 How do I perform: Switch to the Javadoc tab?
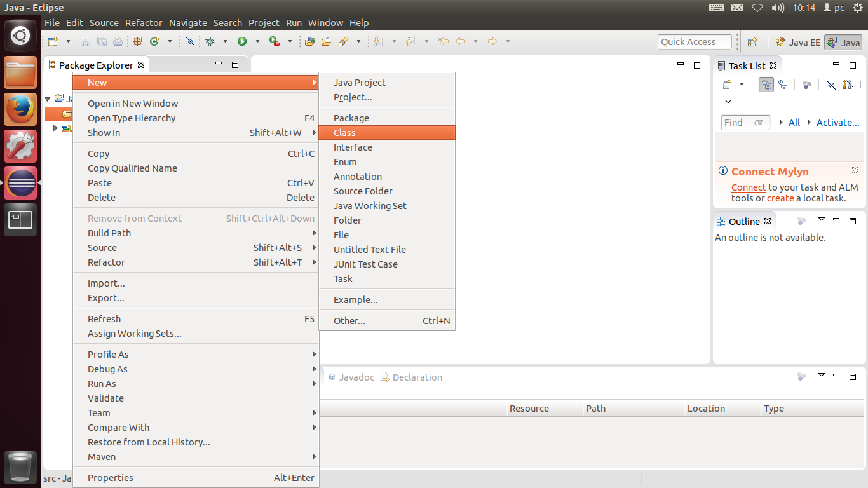click(351, 377)
